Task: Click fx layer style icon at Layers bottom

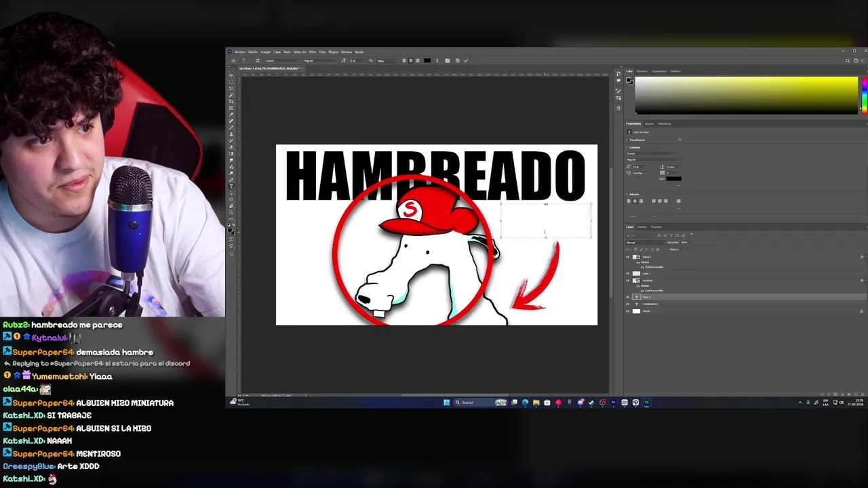Action: tap(829, 394)
